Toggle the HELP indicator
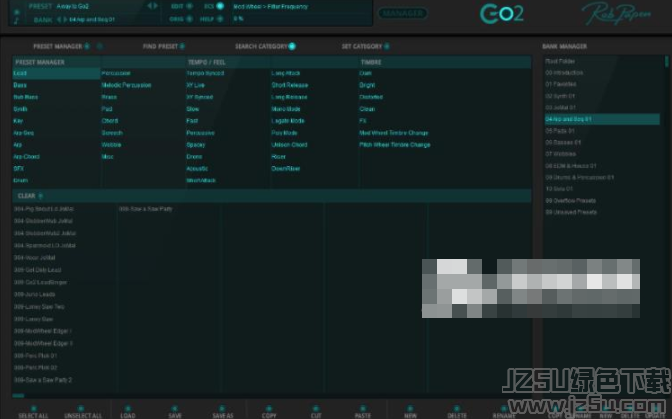Screen dimensions: 672x419 [x=220, y=19]
